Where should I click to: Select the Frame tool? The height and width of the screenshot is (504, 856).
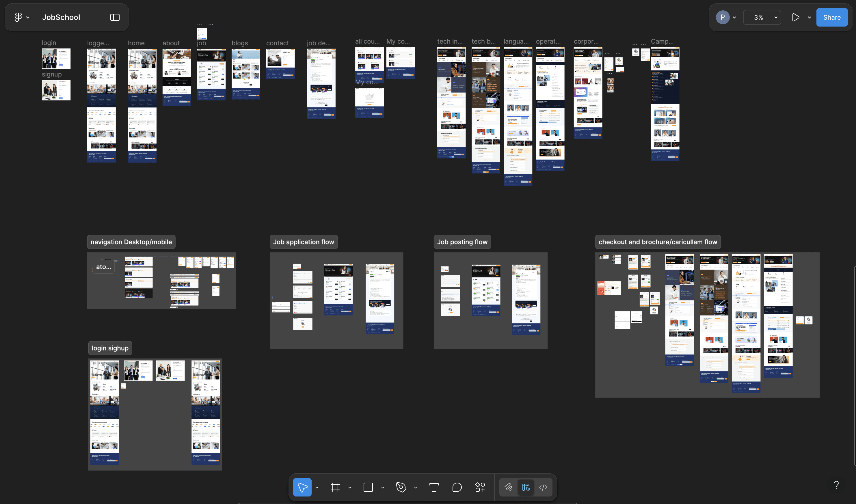coord(335,487)
